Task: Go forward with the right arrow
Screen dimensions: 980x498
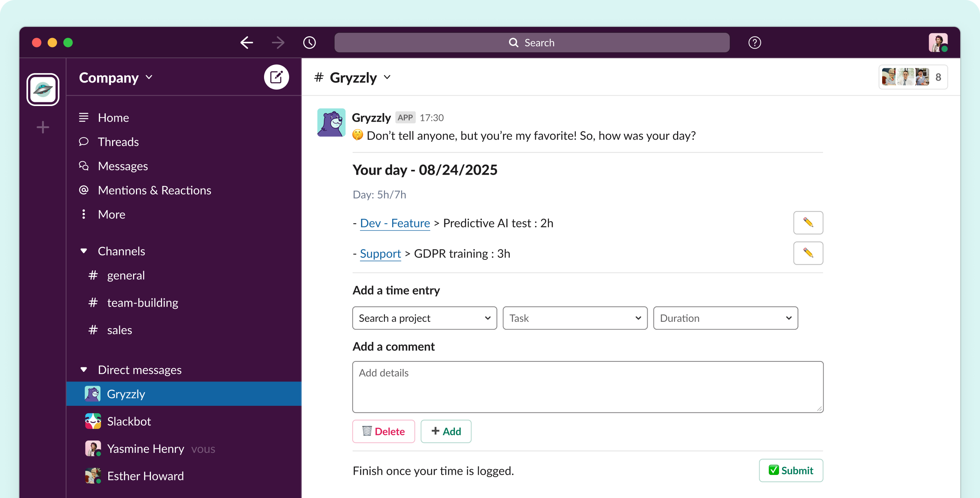Action: [x=278, y=43]
